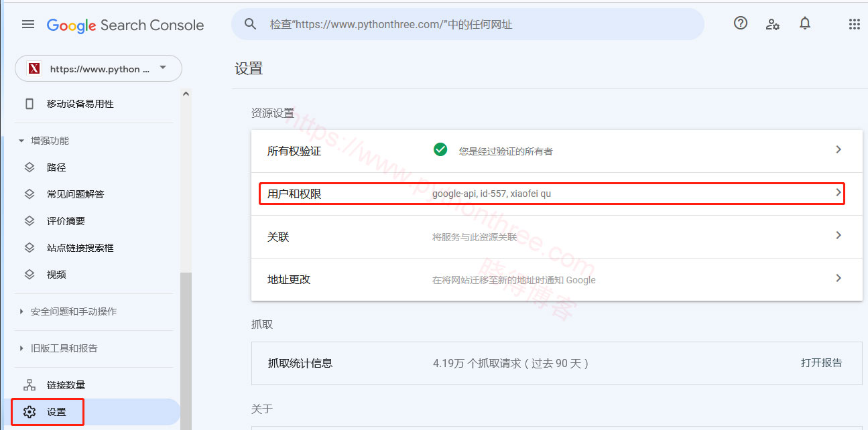Screen dimensions: 868x430
Task: Click the layers icon beside 评价摘要
Action: click(29, 221)
